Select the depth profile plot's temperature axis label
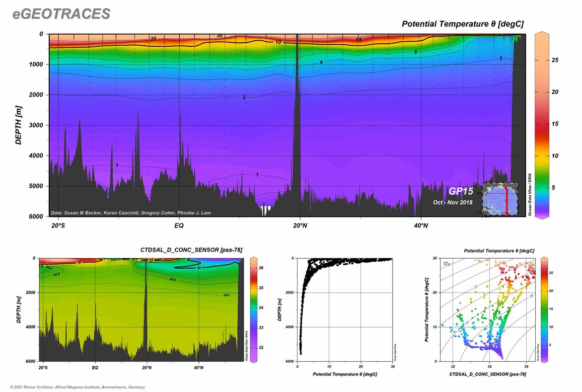This screenshot has height=392, width=582. click(x=345, y=374)
